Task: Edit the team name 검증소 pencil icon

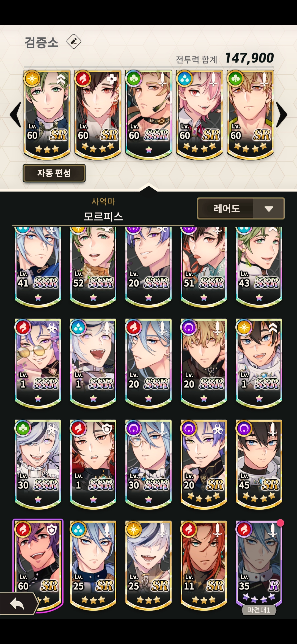Action: click(x=74, y=42)
